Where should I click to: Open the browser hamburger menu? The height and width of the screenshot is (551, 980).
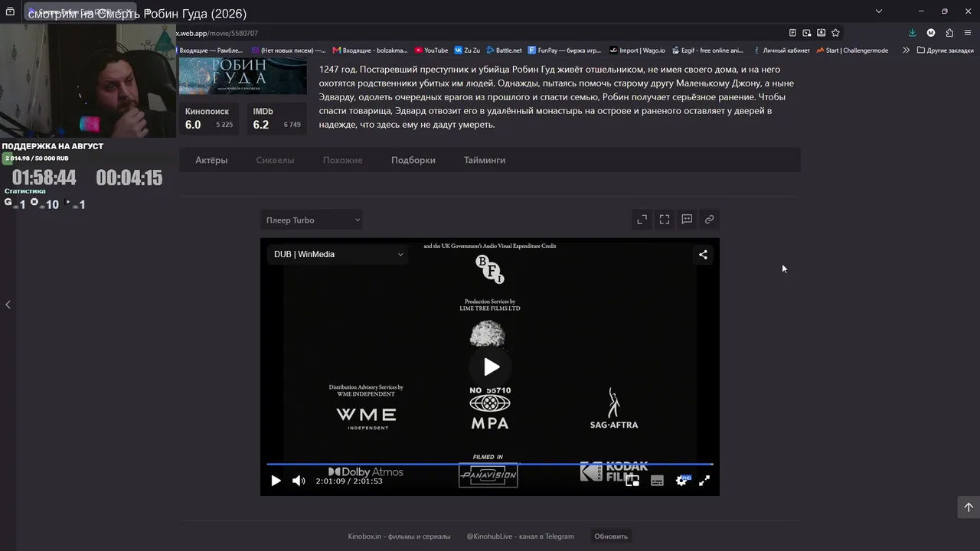968,33
